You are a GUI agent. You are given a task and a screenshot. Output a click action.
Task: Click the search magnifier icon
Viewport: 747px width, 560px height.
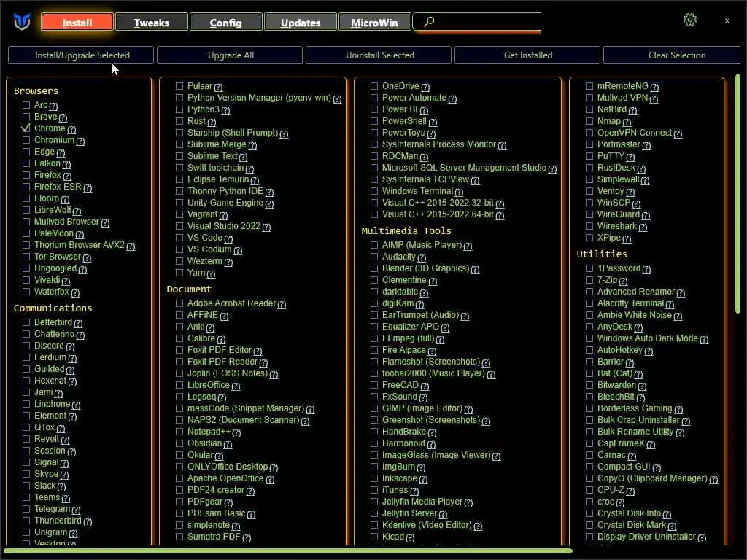429,21
